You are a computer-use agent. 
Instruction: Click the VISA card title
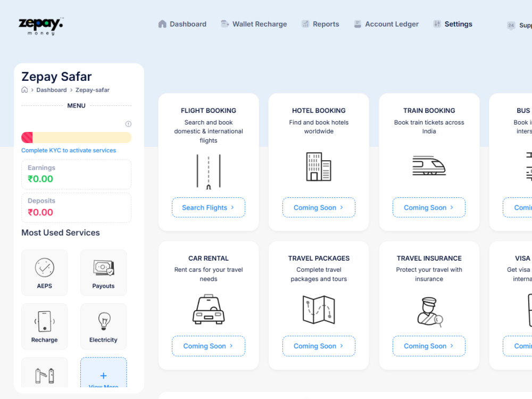(x=522, y=258)
